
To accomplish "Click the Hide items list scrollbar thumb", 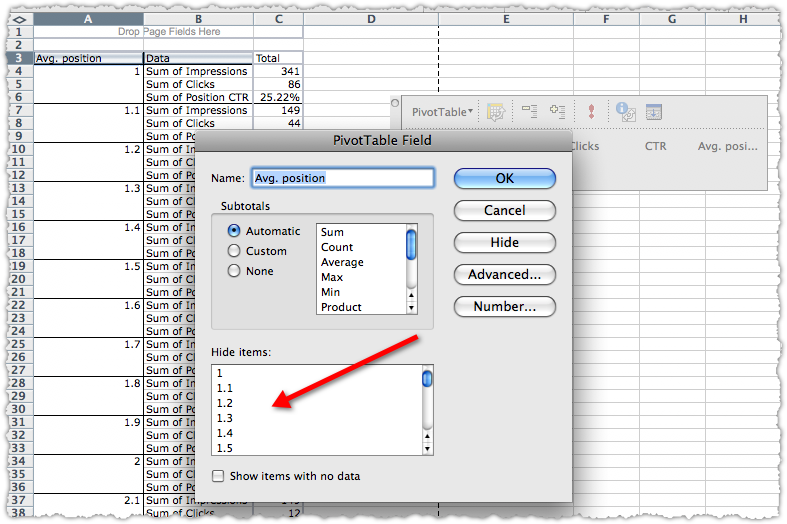I will pos(427,378).
